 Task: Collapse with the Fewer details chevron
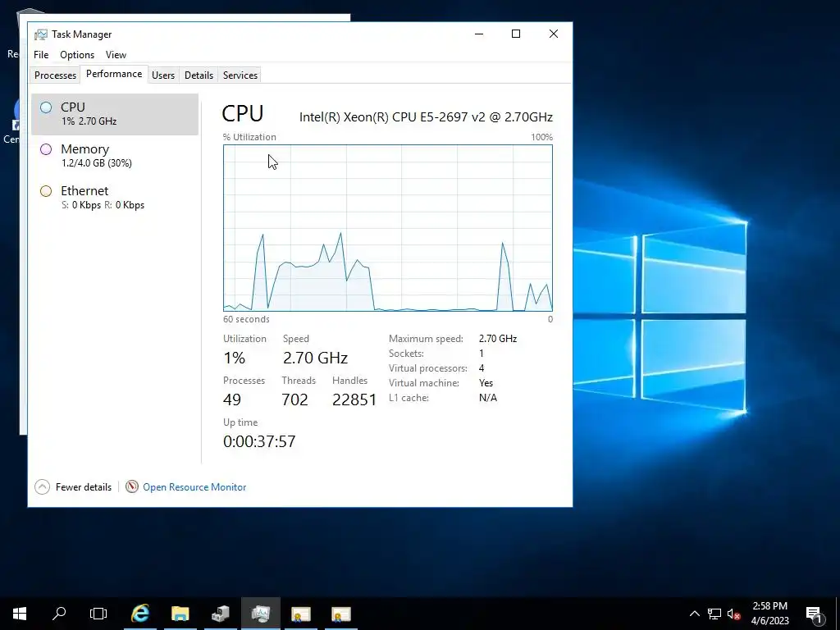pyautogui.click(x=43, y=487)
